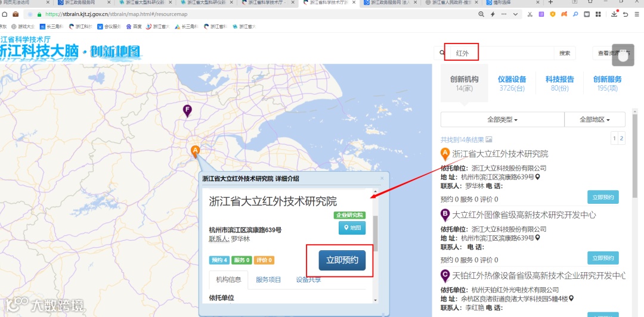Click the green 服务 0 badge in the popup

point(241,260)
